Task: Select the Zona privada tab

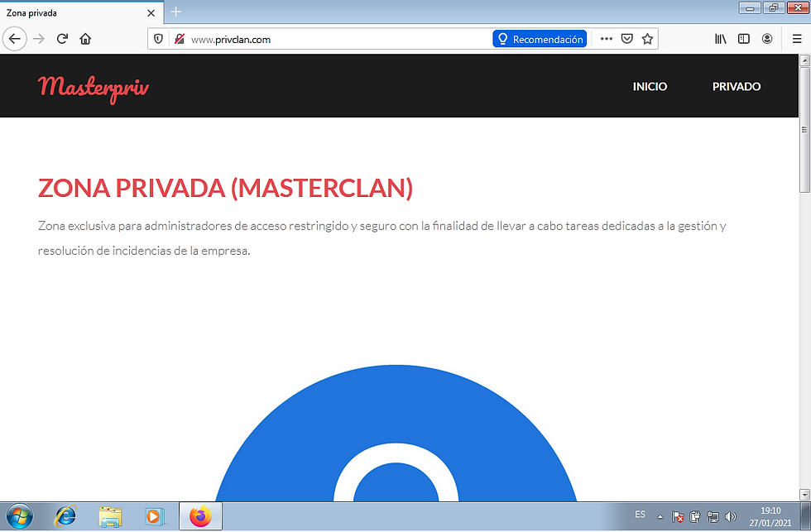Action: pyautogui.click(x=82, y=12)
